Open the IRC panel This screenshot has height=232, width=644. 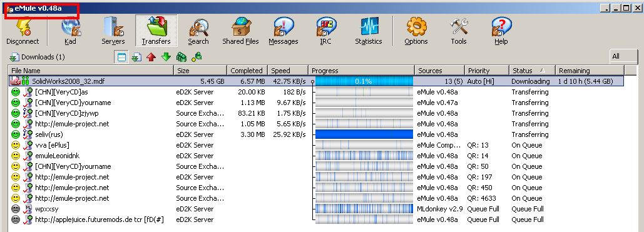tap(325, 31)
